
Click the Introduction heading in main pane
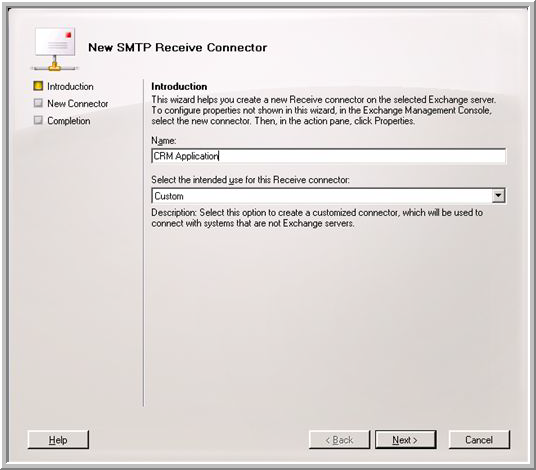(x=179, y=86)
